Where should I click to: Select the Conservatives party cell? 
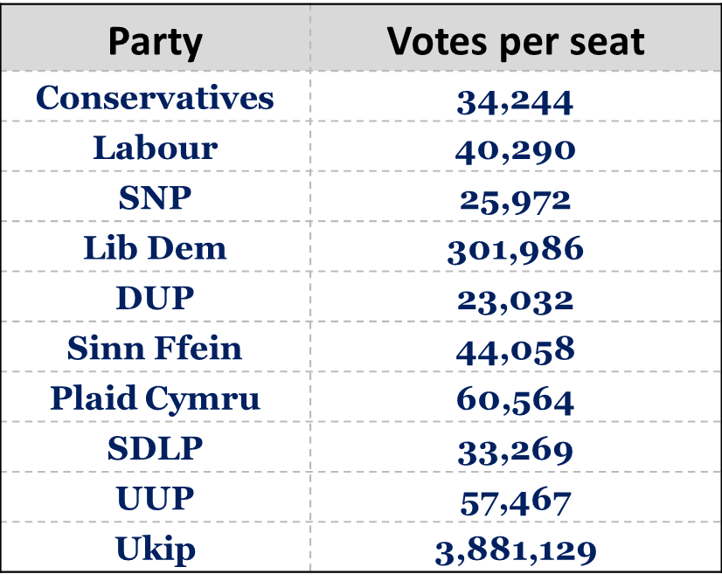point(155,97)
